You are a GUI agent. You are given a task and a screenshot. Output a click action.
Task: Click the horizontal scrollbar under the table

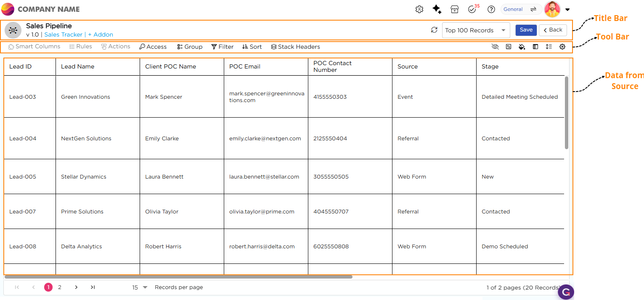coord(178,277)
